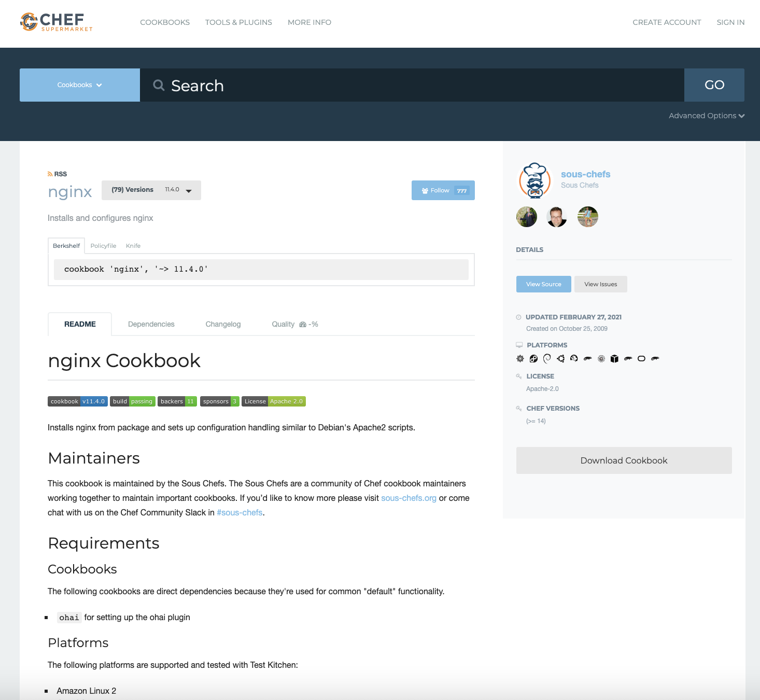Screen dimensions: 760x700
Task: Click the Quality gauge icon
Action: point(303,324)
